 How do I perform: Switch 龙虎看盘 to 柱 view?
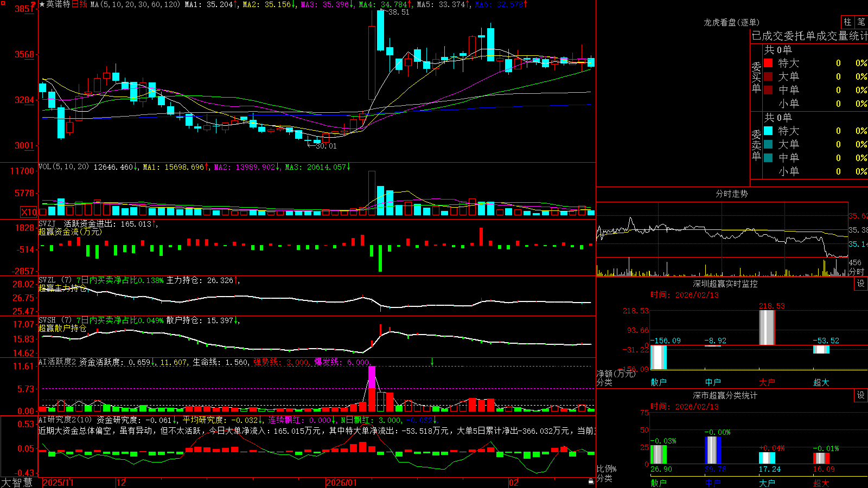coord(847,22)
